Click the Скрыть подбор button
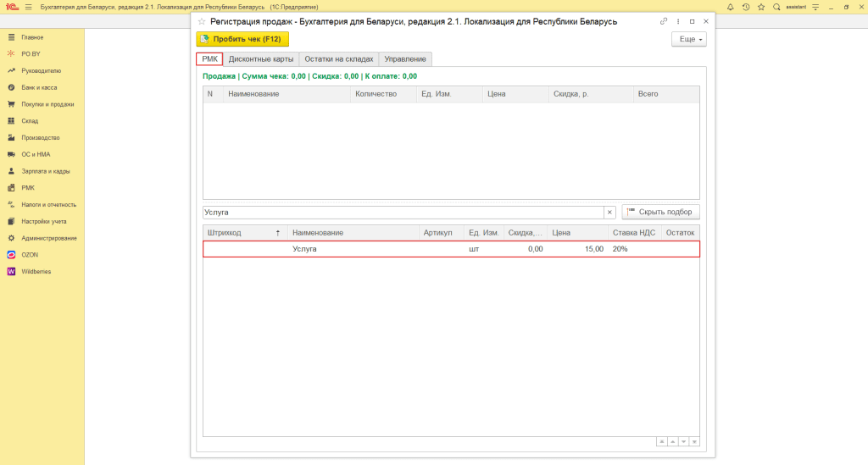Screen dimensions: 868x465 (x=660, y=213)
